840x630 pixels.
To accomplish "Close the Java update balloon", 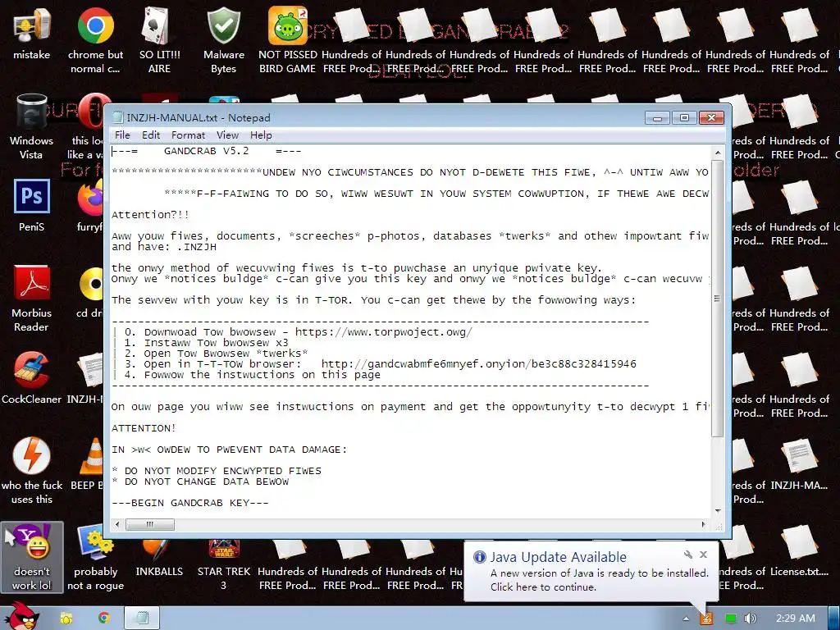I will [703, 555].
